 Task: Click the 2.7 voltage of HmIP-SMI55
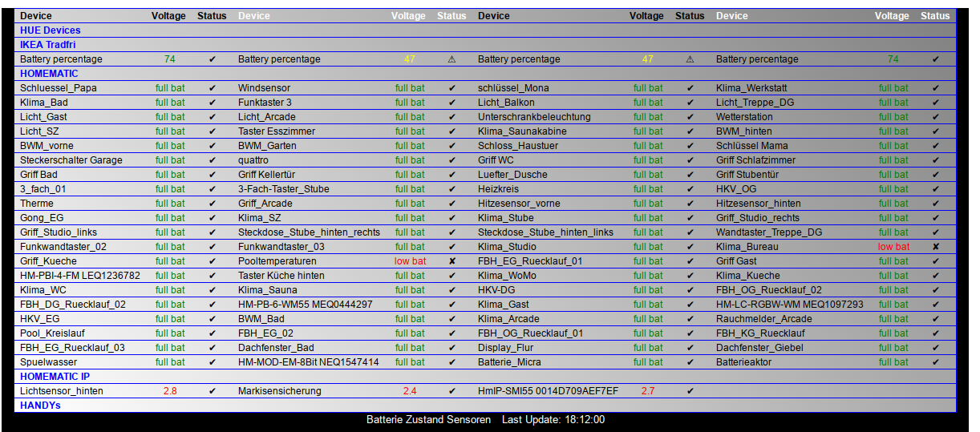pyautogui.click(x=648, y=391)
